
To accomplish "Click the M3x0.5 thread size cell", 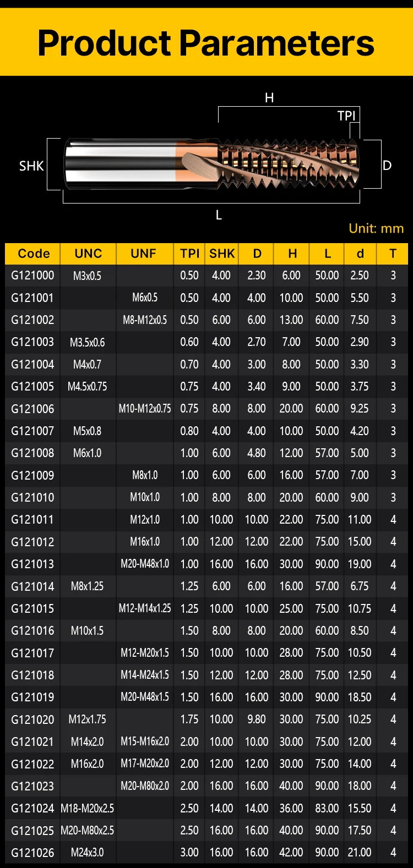I will 87,276.
